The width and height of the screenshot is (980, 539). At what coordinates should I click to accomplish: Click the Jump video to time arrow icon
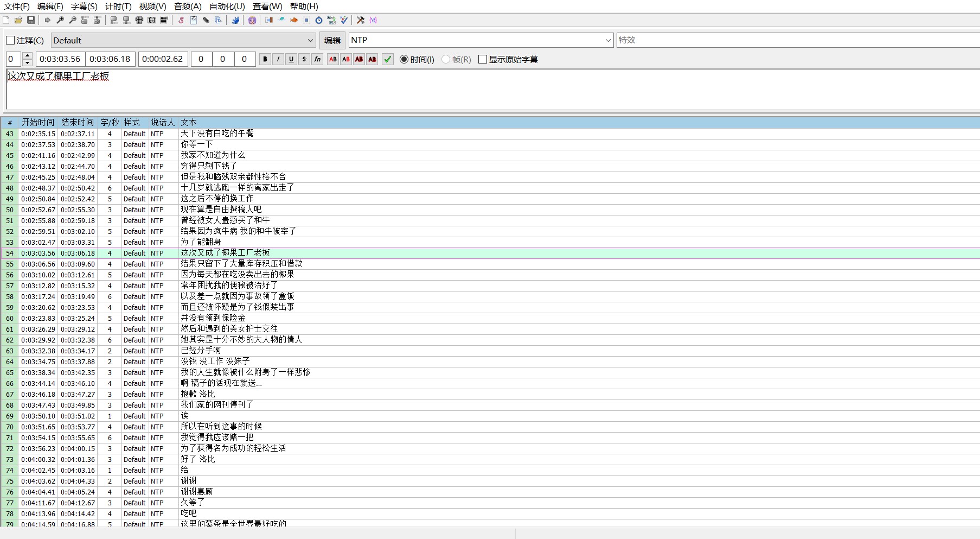[48, 20]
